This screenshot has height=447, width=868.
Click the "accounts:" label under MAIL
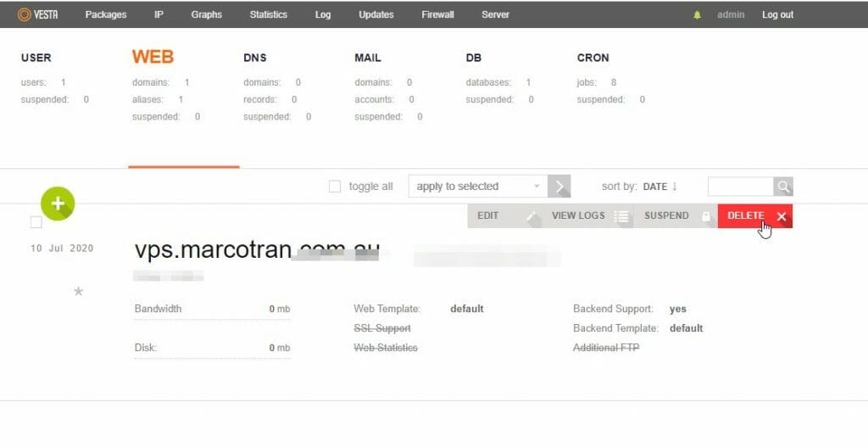[374, 100]
